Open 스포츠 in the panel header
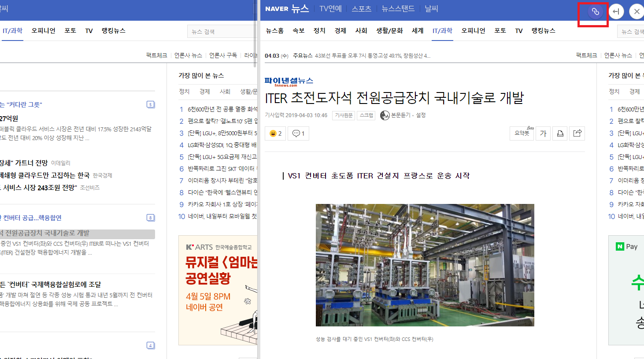 coord(361,9)
